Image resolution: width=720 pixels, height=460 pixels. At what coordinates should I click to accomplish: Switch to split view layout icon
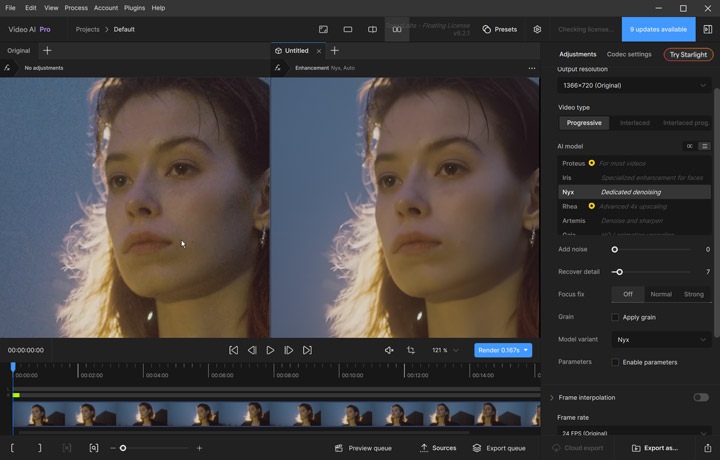click(x=372, y=29)
